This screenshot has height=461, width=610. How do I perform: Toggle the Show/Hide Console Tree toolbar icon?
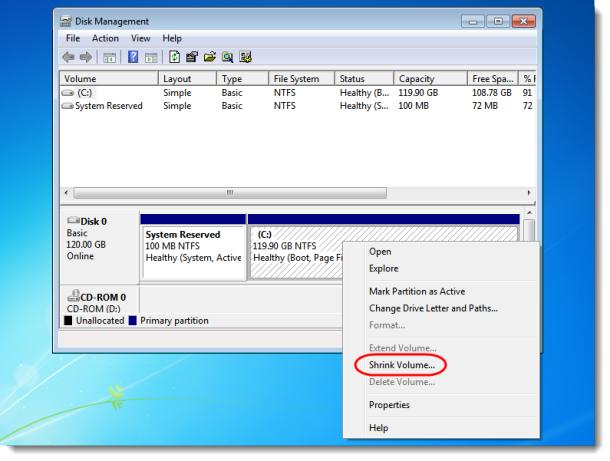coord(108,57)
